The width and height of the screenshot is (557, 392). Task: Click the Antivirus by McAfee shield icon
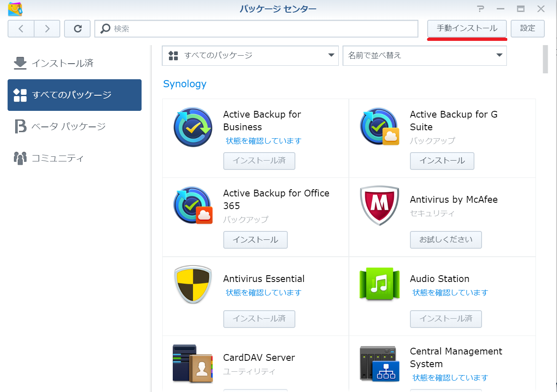pos(380,206)
